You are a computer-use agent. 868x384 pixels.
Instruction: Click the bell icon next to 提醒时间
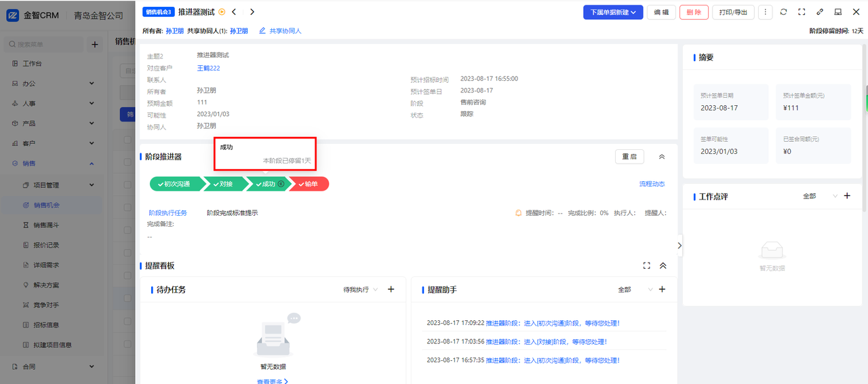pyautogui.click(x=519, y=213)
